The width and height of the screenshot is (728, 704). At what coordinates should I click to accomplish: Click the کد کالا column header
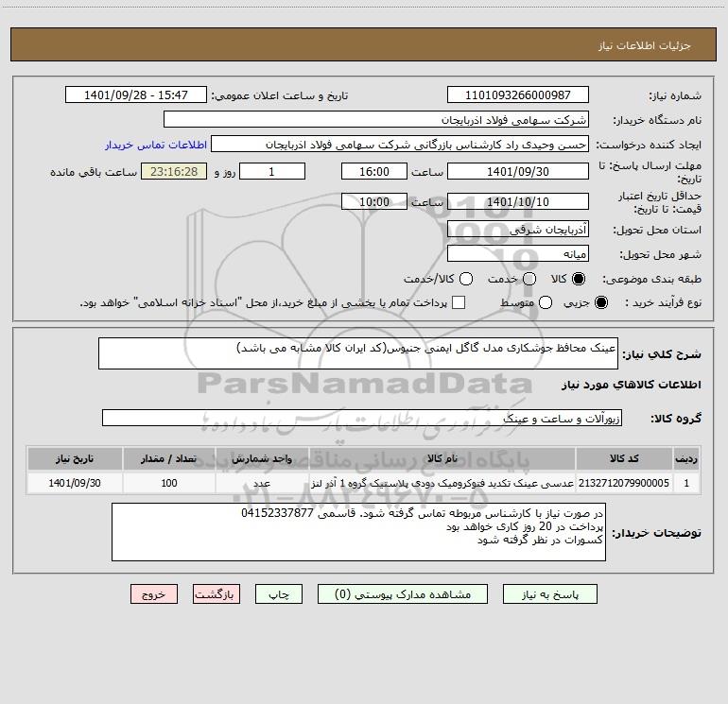624,458
